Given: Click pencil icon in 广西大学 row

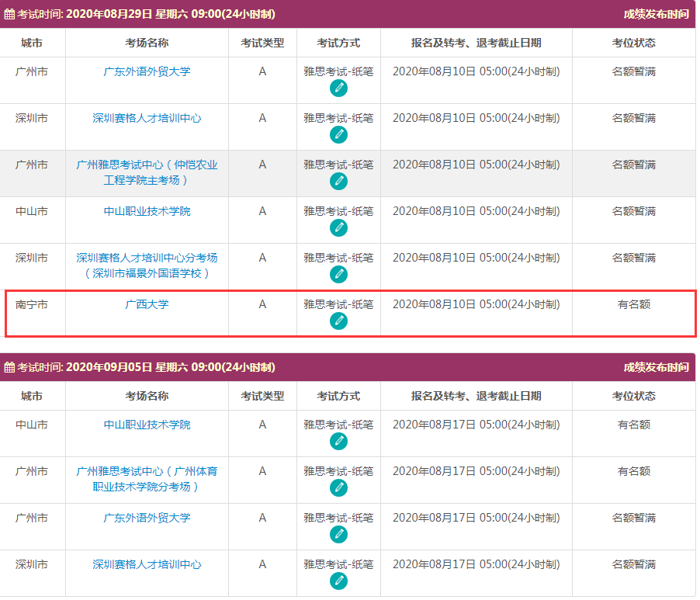Looking at the screenshot, I should pyautogui.click(x=338, y=321).
